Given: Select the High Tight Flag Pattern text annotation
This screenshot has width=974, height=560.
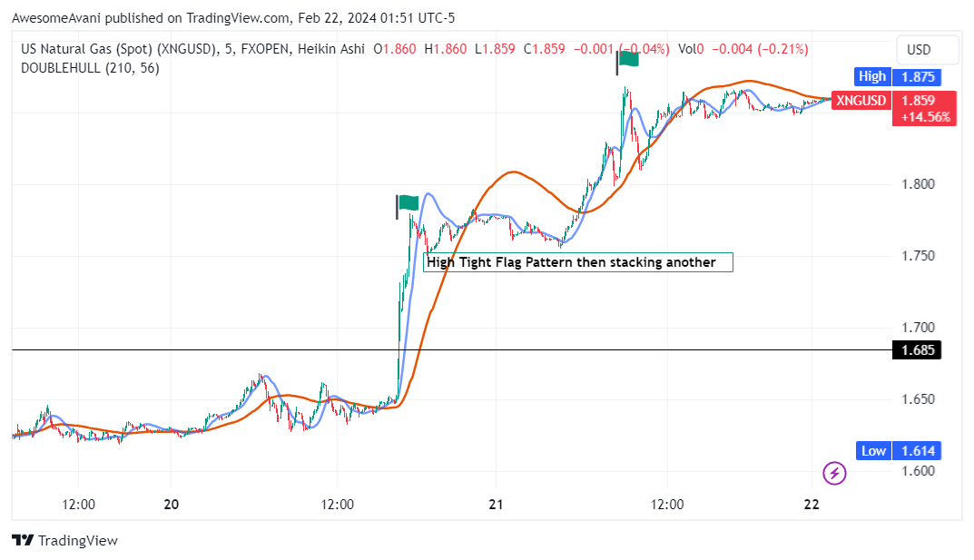Looking at the screenshot, I should click(x=577, y=262).
